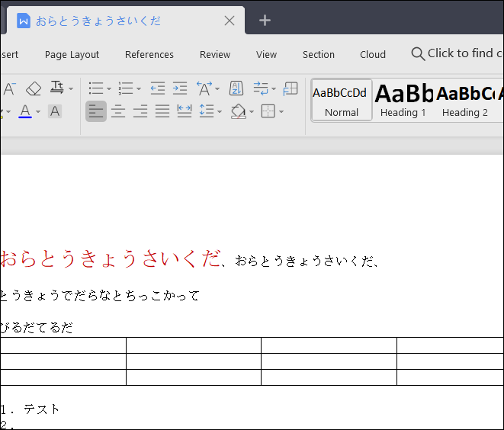Open the paragraph marks dropdown arrow
The height and width of the screenshot is (430, 504).
274,88
